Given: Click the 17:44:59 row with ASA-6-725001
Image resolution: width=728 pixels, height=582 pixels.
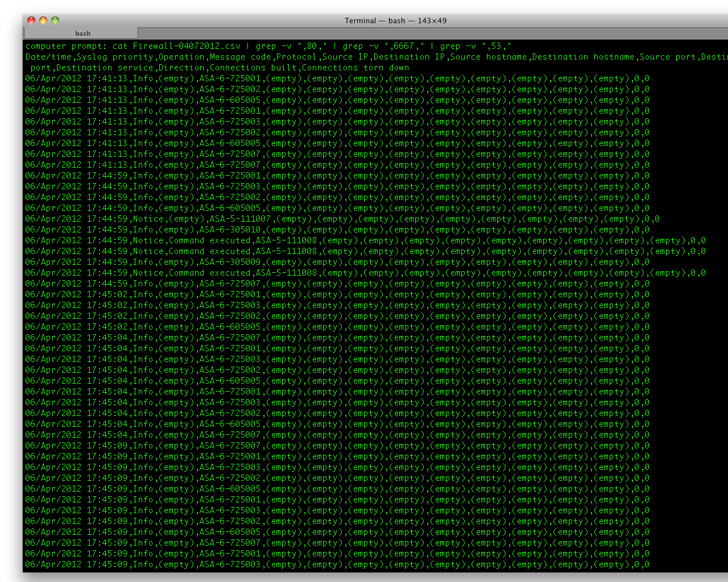Looking at the screenshot, I should 337,176.
